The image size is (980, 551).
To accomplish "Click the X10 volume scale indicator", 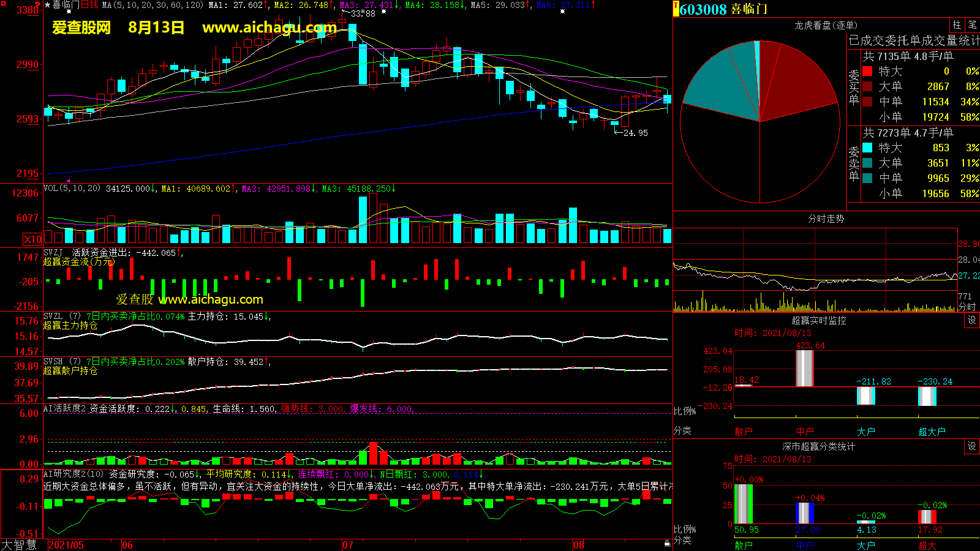I will click(32, 239).
